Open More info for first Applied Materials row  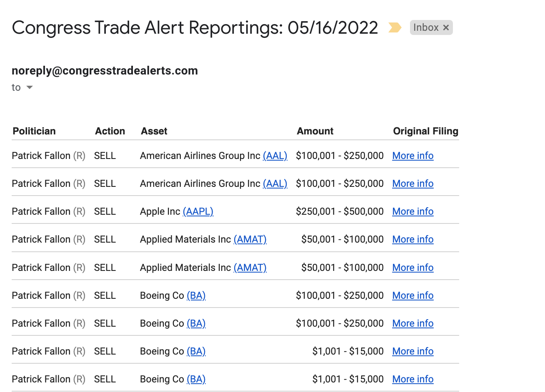pyautogui.click(x=413, y=239)
